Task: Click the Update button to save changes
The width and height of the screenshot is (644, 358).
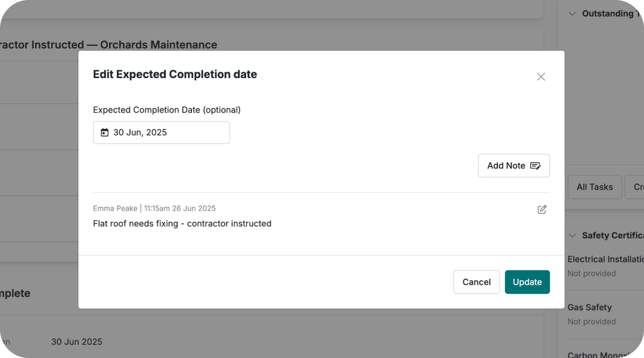Action: pos(527,282)
